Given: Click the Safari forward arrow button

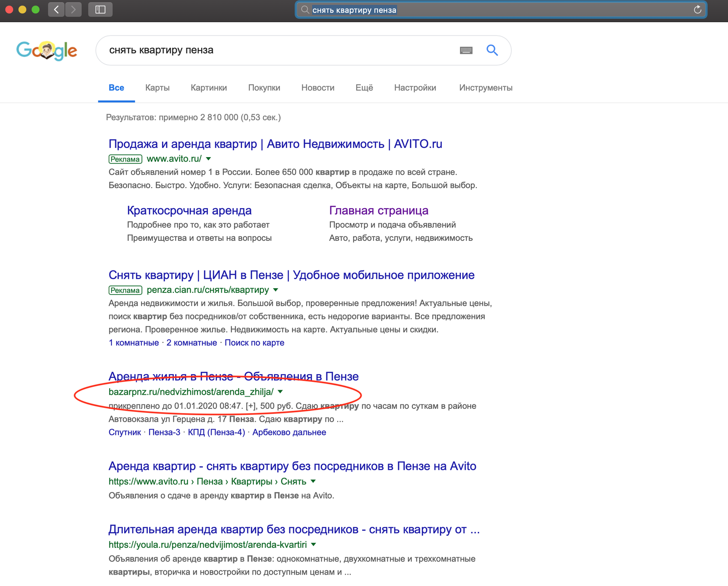Looking at the screenshot, I should 73,10.
